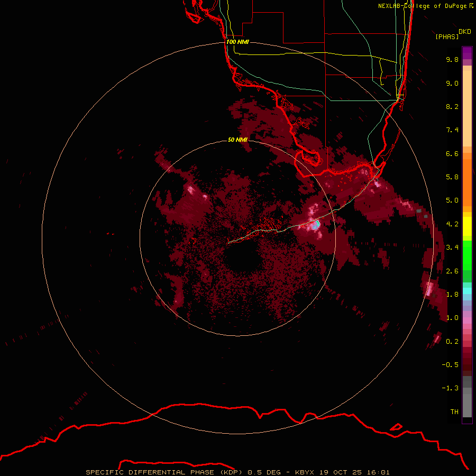Click the pink KDP cell northwest of the radar
This screenshot has width=476, height=476.
(x=191, y=190)
